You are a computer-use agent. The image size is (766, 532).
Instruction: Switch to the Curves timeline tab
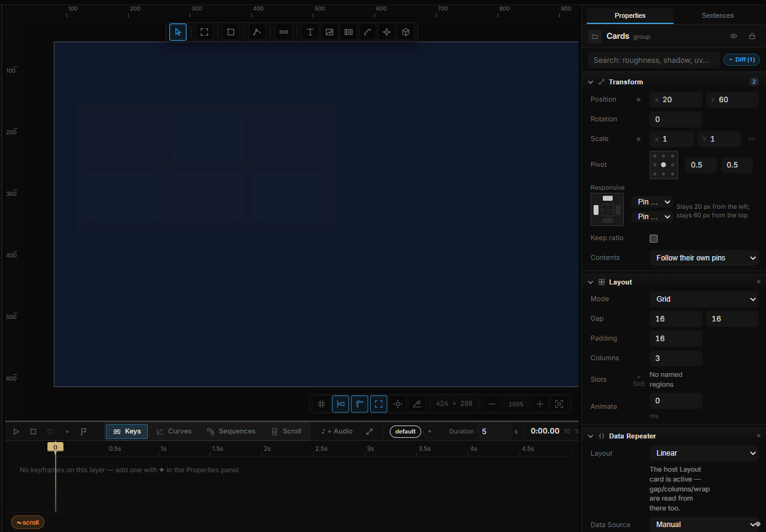[x=174, y=432]
